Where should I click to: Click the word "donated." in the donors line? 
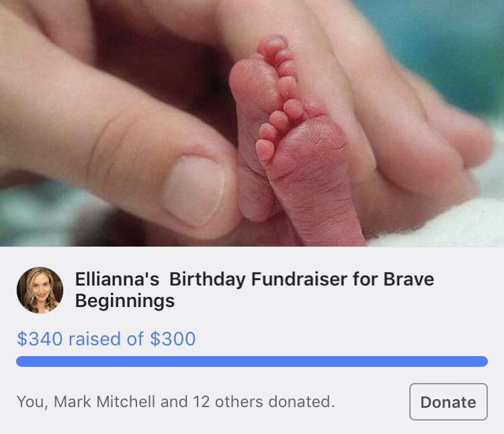pos(302,402)
